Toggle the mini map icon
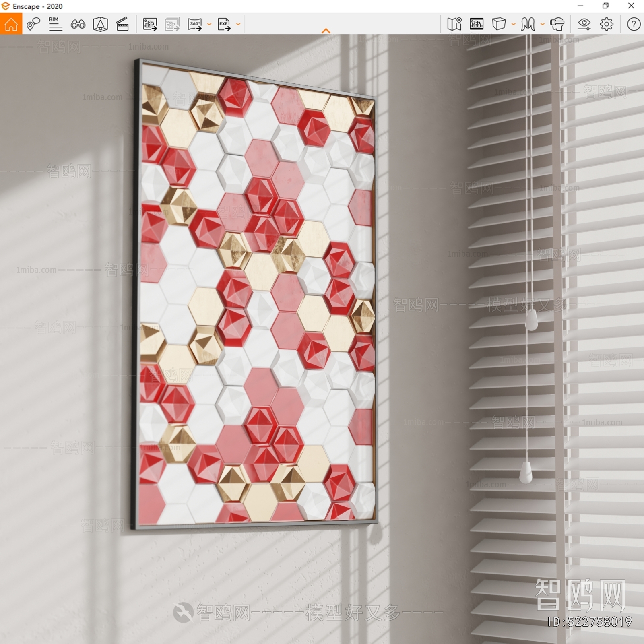644x644 pixels. pos(454,24)
